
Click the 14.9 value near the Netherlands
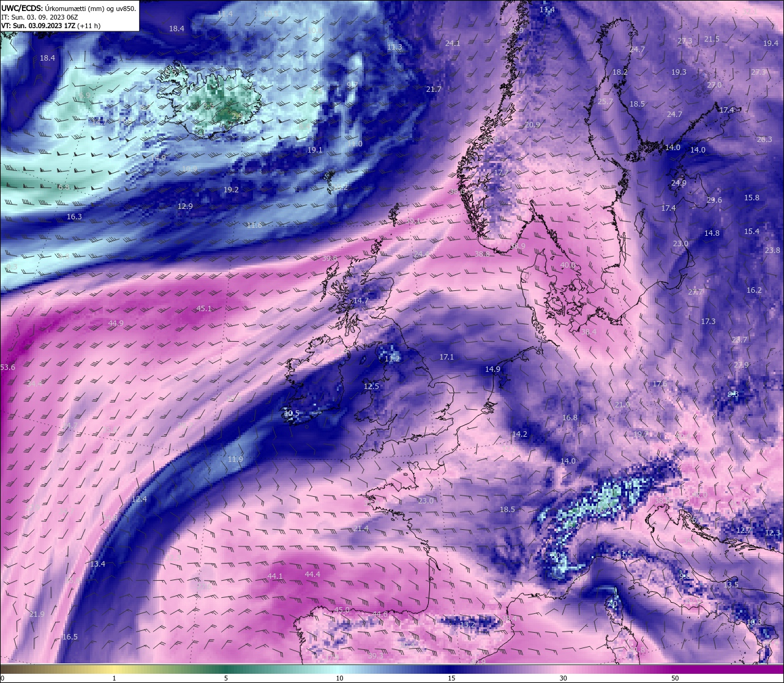click(x=492, y=369)
